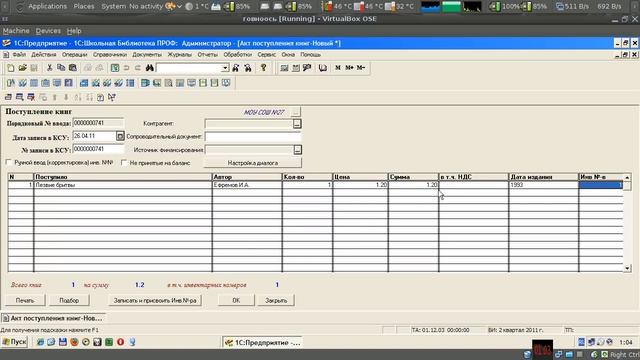Click the Сопроводительный документ field
The height and width of the screenshot is (360, 640).
(253, 137)
